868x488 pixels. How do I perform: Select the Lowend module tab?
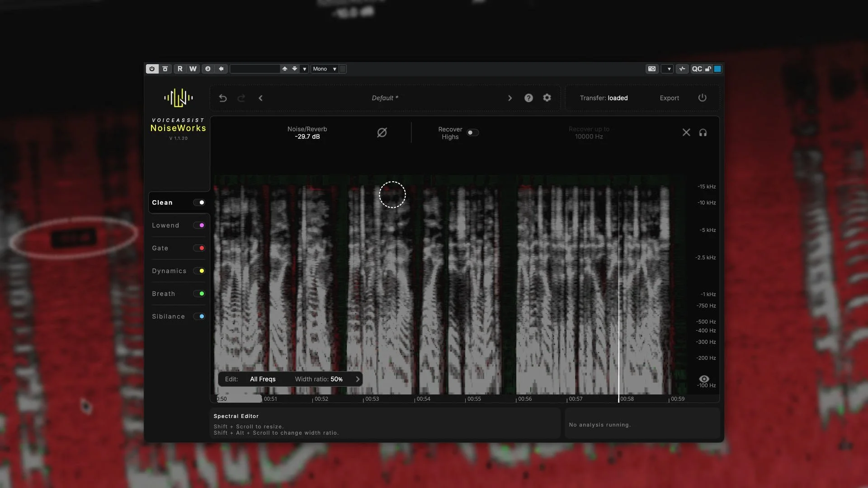click(x=165, y=225)
